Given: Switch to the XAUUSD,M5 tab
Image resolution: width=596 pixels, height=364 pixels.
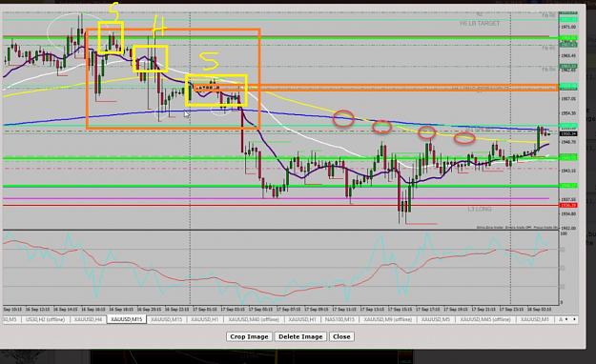Looking at the screenshot, I should 436,319.
